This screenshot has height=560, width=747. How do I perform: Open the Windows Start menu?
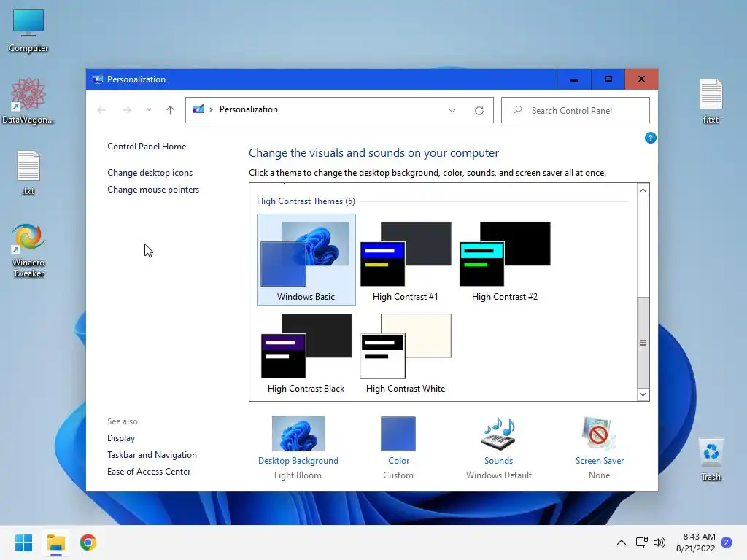23,542
